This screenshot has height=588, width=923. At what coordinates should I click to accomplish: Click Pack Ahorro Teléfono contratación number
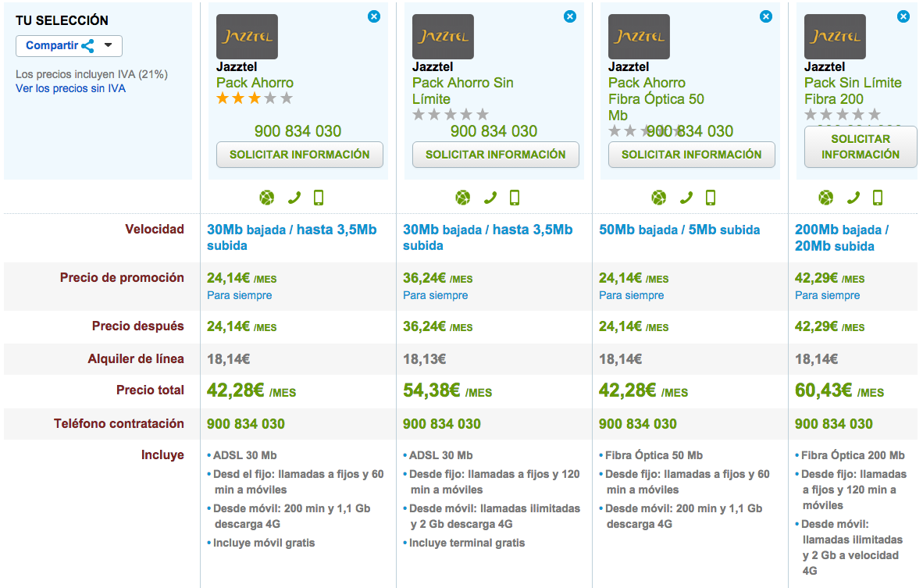[246, 424]
